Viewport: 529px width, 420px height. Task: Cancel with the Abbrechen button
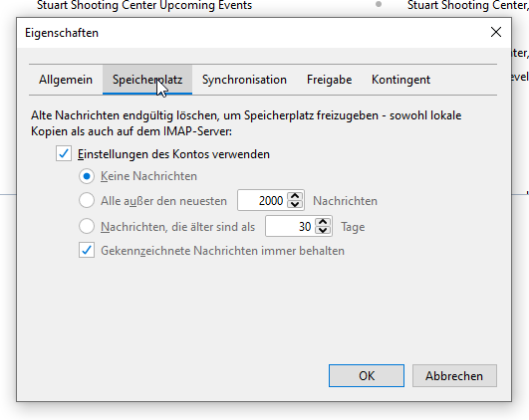(454, 376)
